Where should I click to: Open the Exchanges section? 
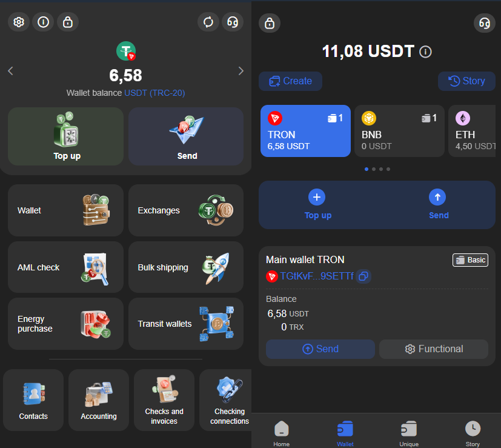coord(185,210)
